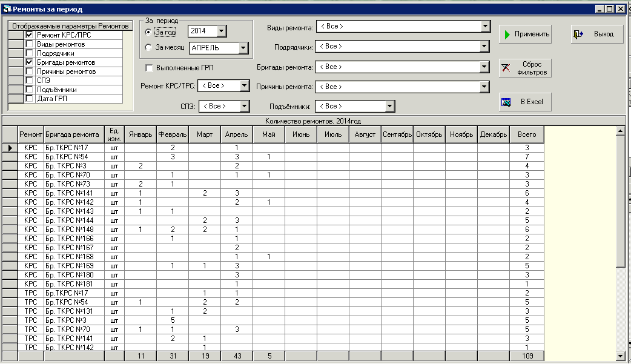The image size is (631, 364).
Task: Enable the Дата ГРП checkbox
Action: [x=29, y=98]
